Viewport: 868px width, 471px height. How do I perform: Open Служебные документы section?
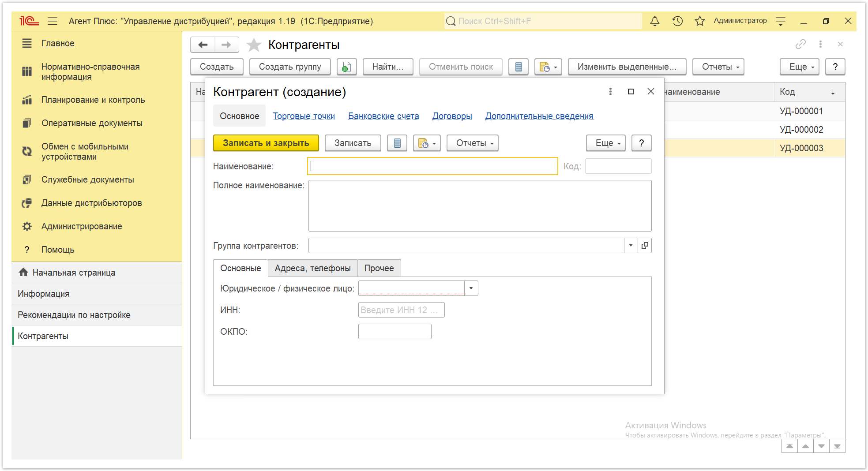[x=88, y=179]
